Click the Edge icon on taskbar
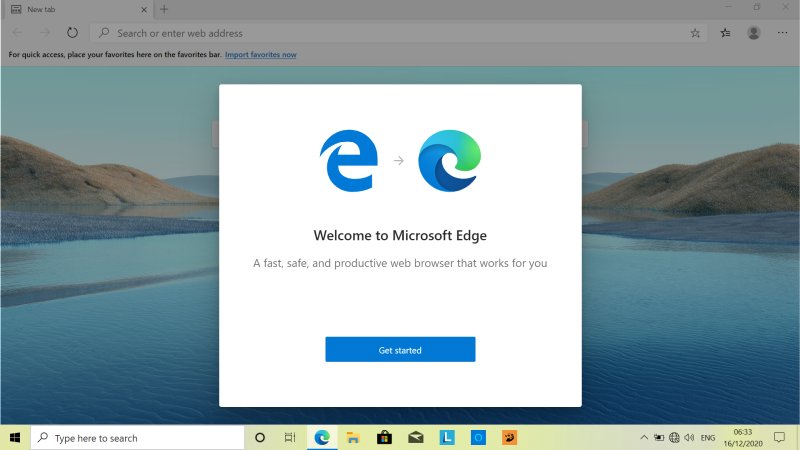 322,438
